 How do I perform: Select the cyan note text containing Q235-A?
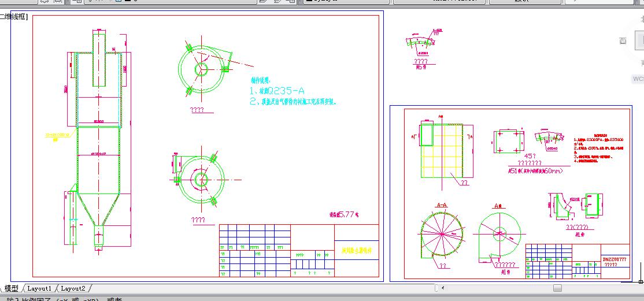pyautogui.click(x=277, y=91)
